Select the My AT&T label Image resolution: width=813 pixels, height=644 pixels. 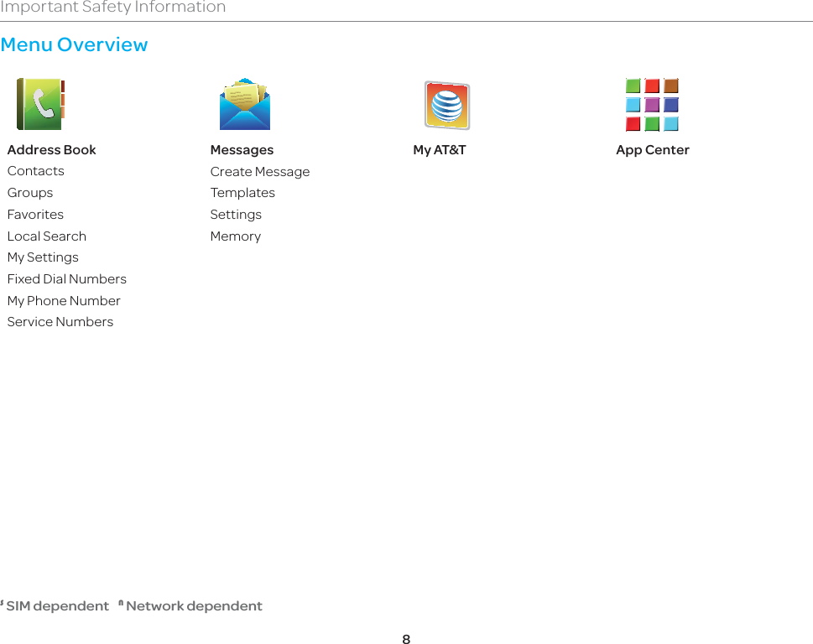click(x=439, y=150)
